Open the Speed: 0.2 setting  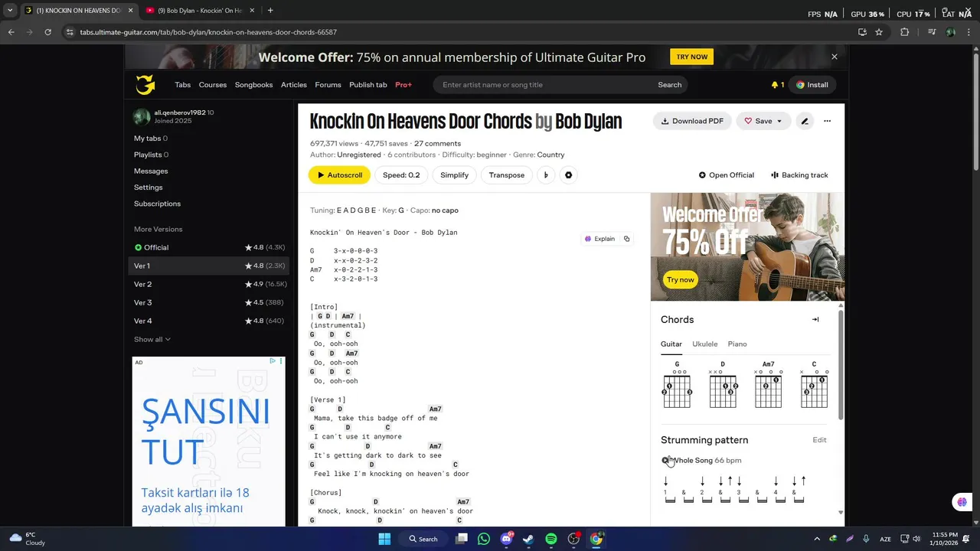[401, 175]
